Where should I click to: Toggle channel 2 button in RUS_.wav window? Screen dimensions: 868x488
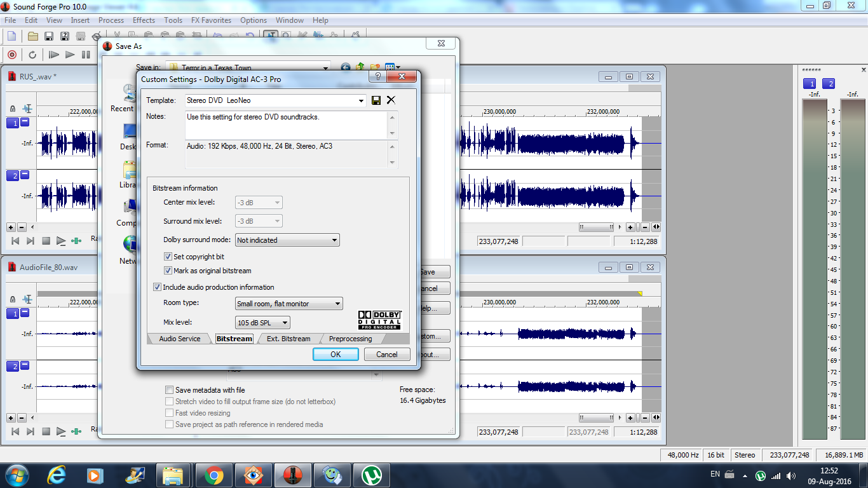click(13, 175)
